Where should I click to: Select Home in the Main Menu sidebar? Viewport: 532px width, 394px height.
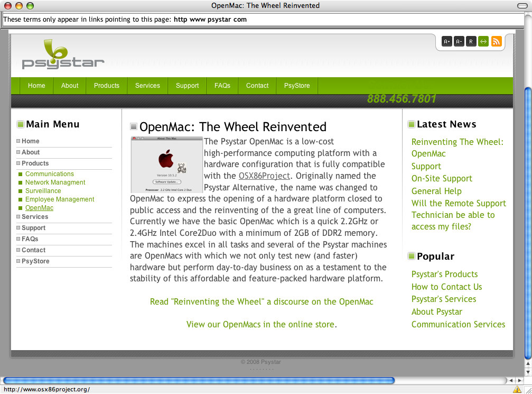click(x=30, y=141)
